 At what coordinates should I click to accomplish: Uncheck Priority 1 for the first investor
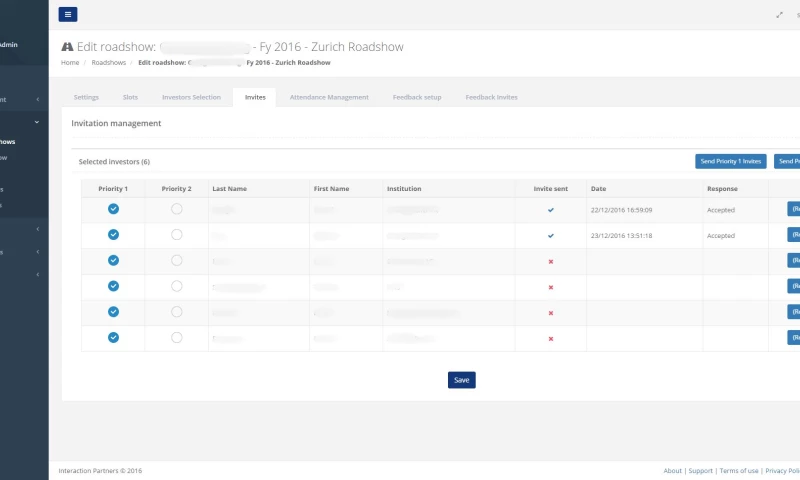(113, 209)
